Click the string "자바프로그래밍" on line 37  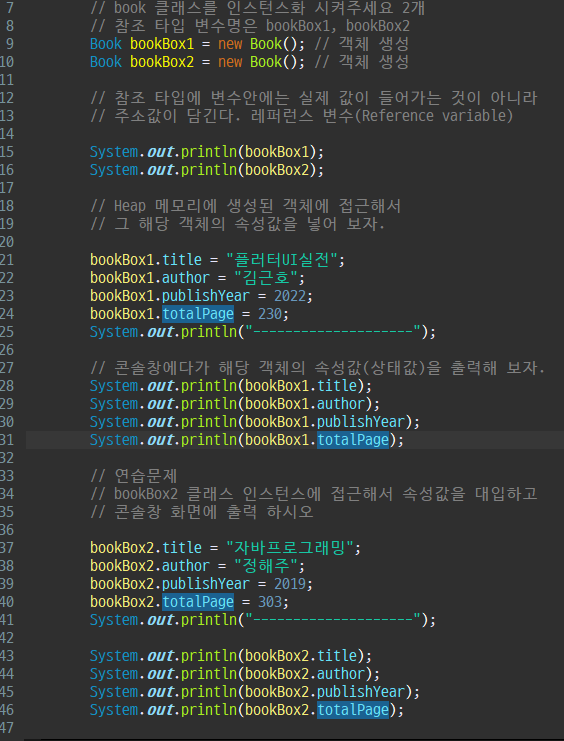(289, 548)
